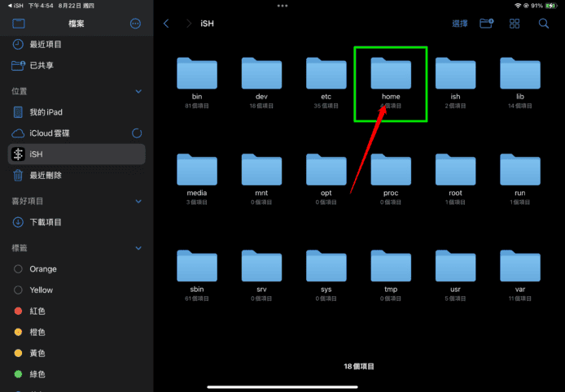Collapse the 標籤 tags section
The width and height of the screenshot is (565, 392).
pos(138,248)
